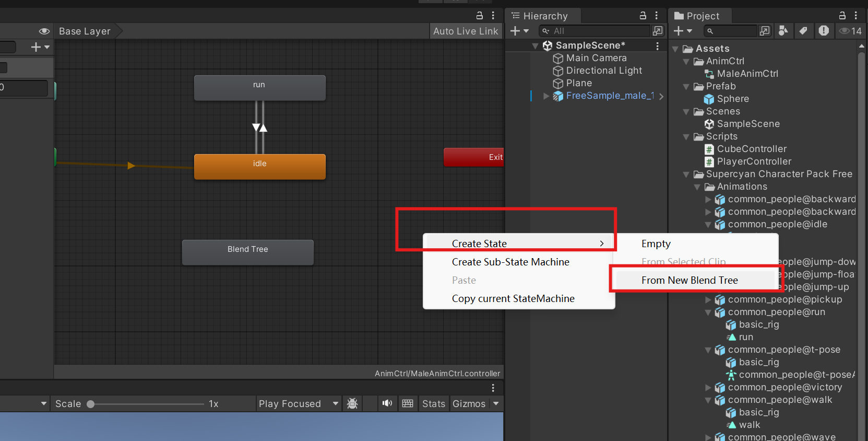Collapse the SampleScene hierarchy root
The width and height of the screenshot is (868, 441).
tap(535, 46)
